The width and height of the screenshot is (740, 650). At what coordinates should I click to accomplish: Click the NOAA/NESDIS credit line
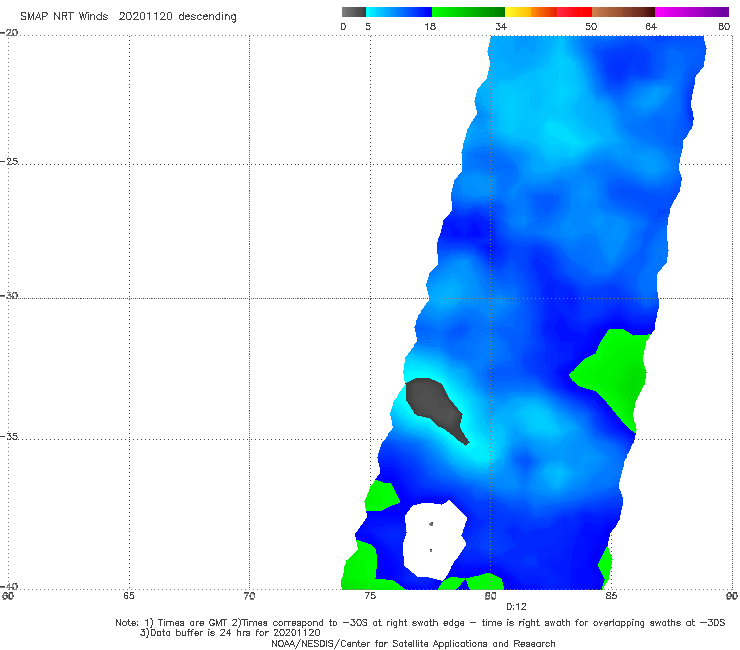[x=413, y=643]
